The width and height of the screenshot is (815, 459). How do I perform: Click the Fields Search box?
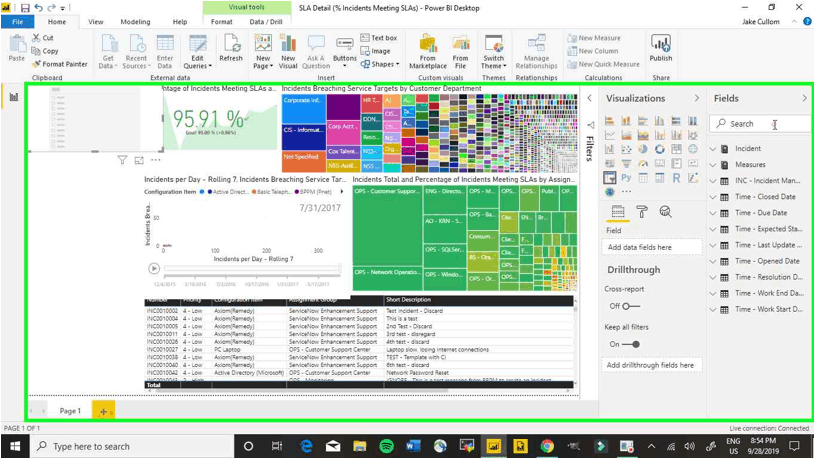tap(759, 124)
